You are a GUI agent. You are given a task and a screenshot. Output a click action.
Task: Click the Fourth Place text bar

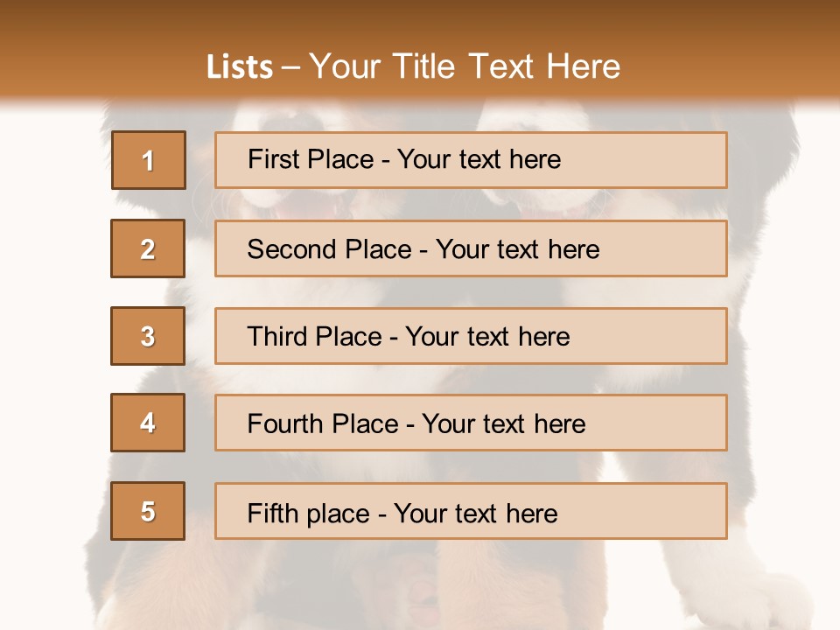click(471, 423)
